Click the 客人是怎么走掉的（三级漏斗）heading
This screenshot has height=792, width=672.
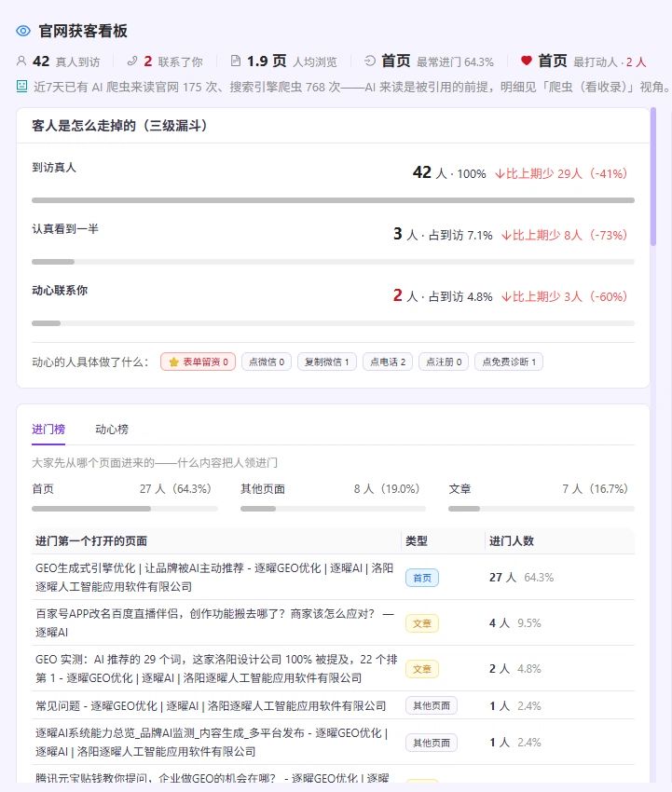click(x=119, y=125)
